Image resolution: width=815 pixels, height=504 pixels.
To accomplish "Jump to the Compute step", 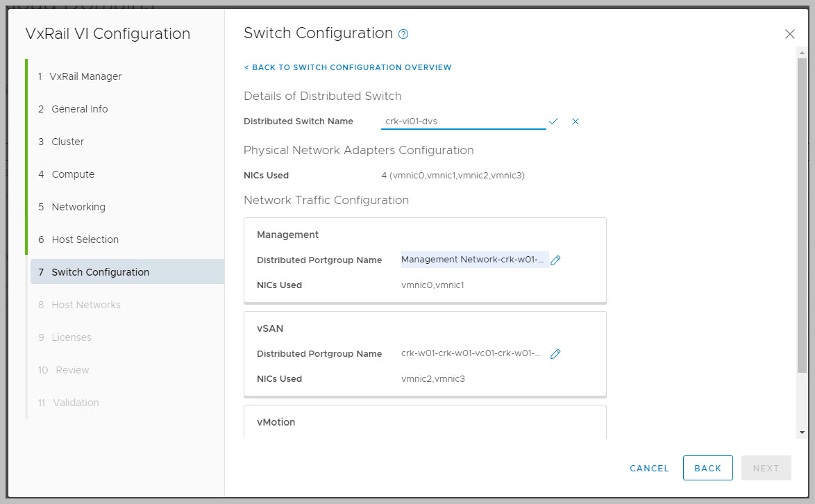I will click(x=66, y=174).
